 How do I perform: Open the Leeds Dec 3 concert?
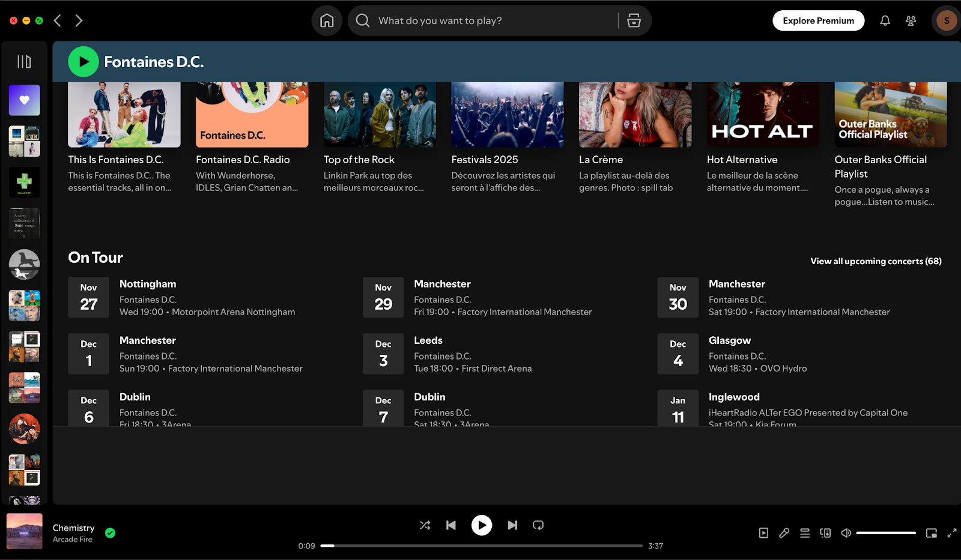click(502, 354)
